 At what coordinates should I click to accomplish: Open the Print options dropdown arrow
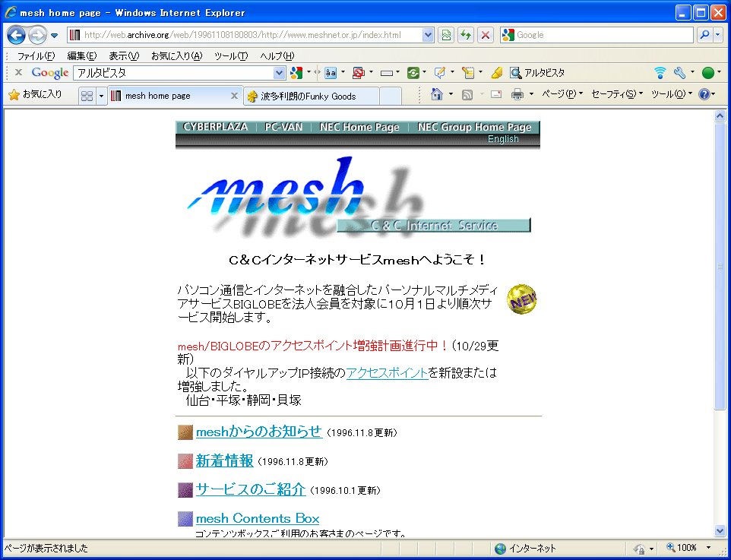point(531,95)
